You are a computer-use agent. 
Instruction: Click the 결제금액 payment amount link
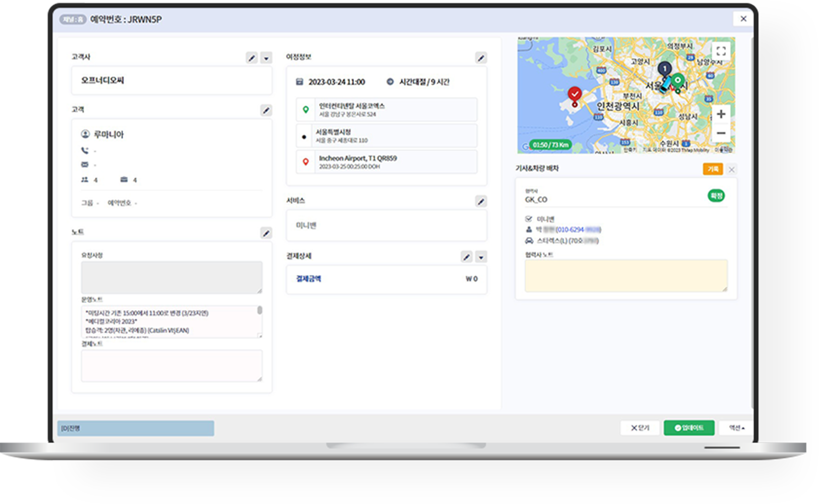tap(309, 279)
